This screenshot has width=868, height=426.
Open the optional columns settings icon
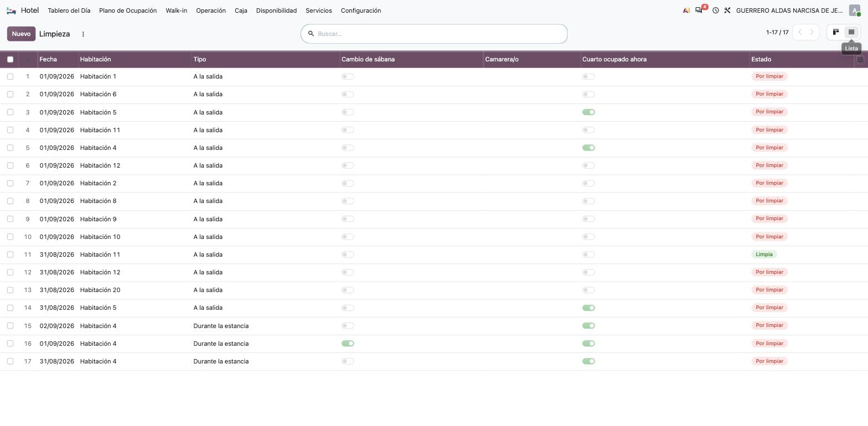click(x=860, y=59)
